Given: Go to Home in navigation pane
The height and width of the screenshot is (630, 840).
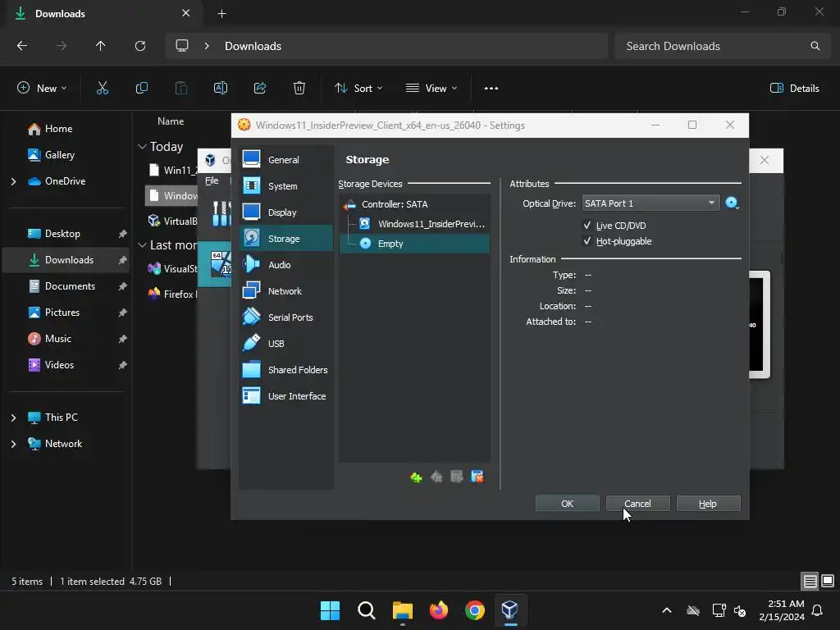Looking at the screenshot, I should point(58,129).
